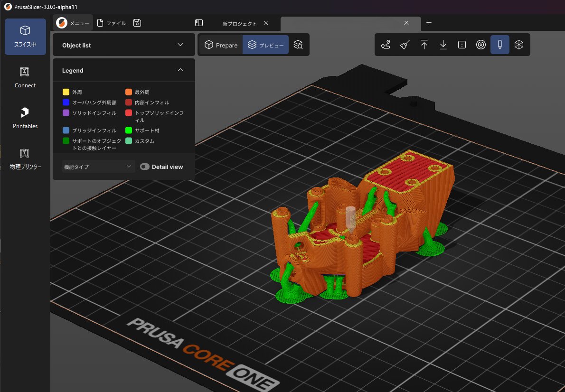Close the 新プロジェクト tab
The width and height of the screenshot is (565, 392).
(x=266, y=23)
